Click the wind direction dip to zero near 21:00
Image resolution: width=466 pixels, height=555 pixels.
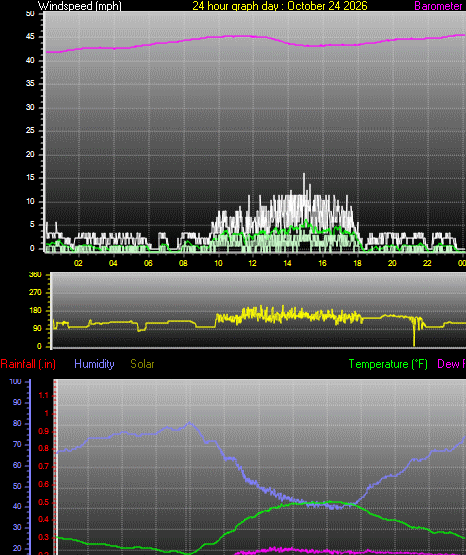point(414,344)
